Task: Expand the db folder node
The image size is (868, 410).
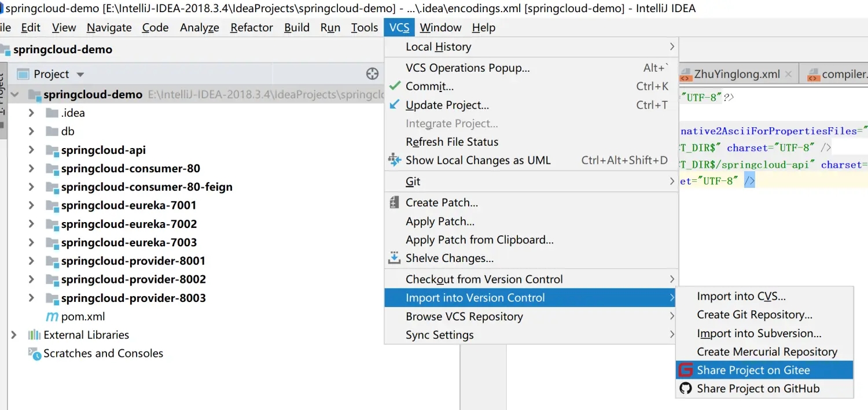Action: click(32, 131)
